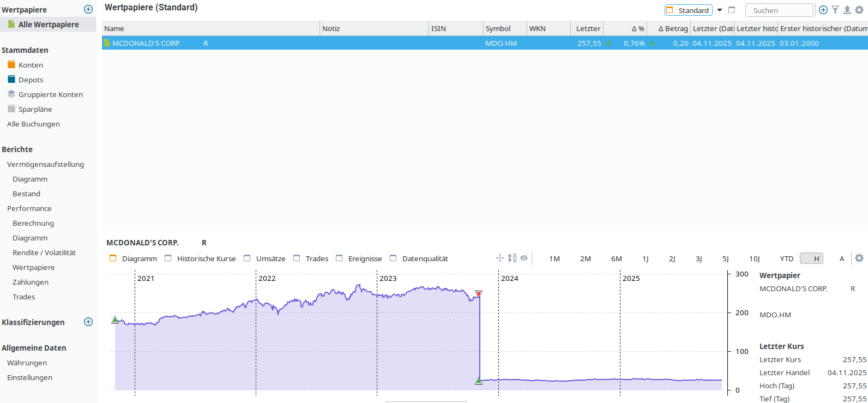Screen dimensions: 868x403
Task: Add new security with Wertpapiere plus icon
Action: pos(88,9)
